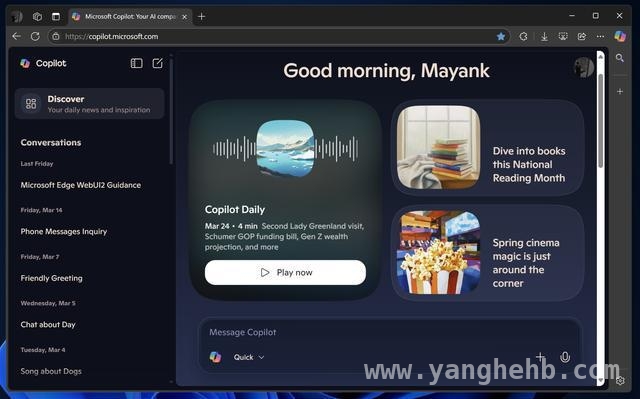The height and width of the screenshot is (399, 640).
Task: Click the screenshot capture icon in toolbar
Action: point(563,37)
